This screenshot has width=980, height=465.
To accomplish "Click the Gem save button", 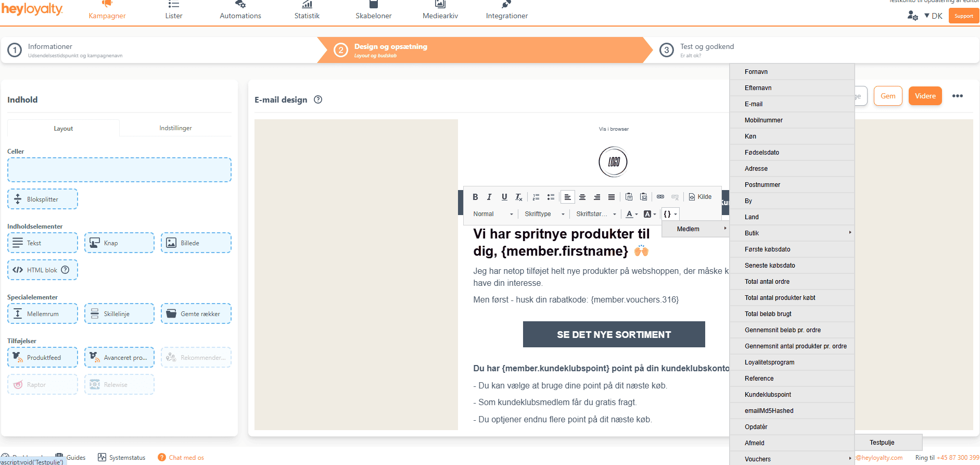I will point(888,96).
